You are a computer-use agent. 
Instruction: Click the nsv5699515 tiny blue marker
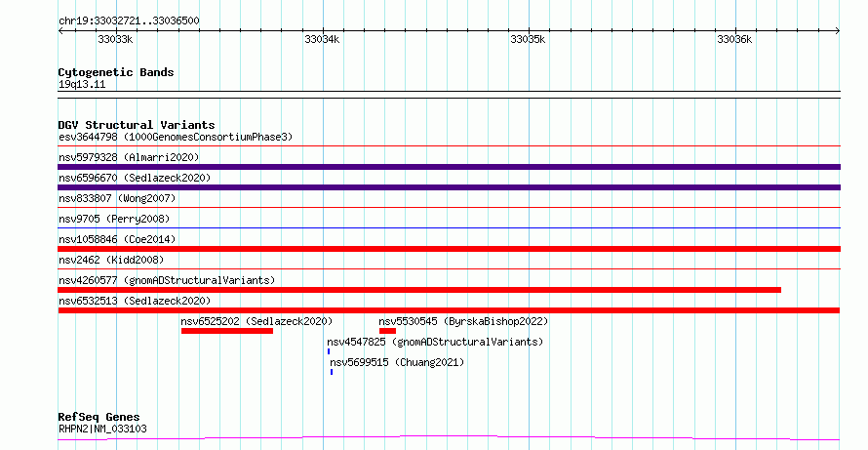(332, 372)
